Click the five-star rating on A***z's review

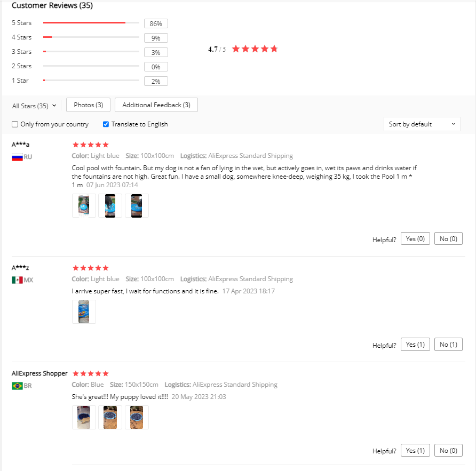(91, 268)
